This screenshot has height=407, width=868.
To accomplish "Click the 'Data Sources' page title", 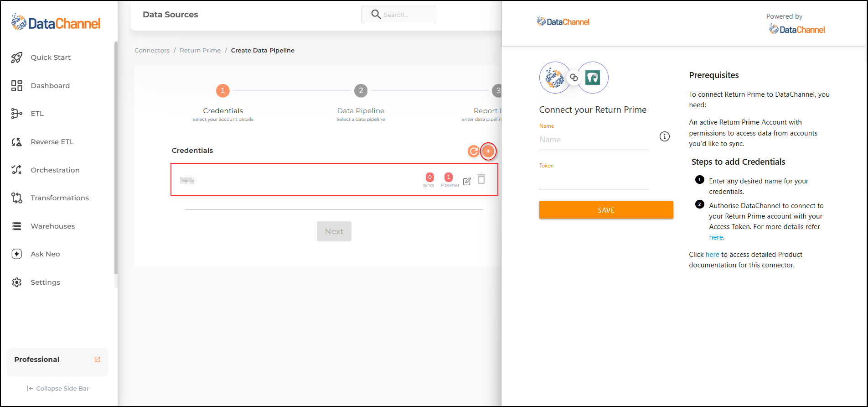I will pyautogui.click(x=170, y=15).
